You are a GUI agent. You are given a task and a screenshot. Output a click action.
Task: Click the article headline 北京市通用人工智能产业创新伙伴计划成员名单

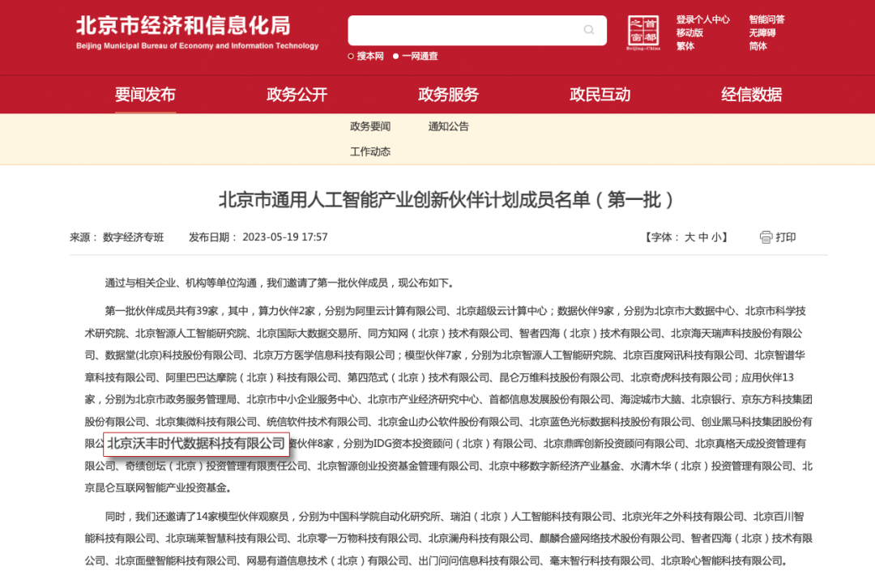403,200
